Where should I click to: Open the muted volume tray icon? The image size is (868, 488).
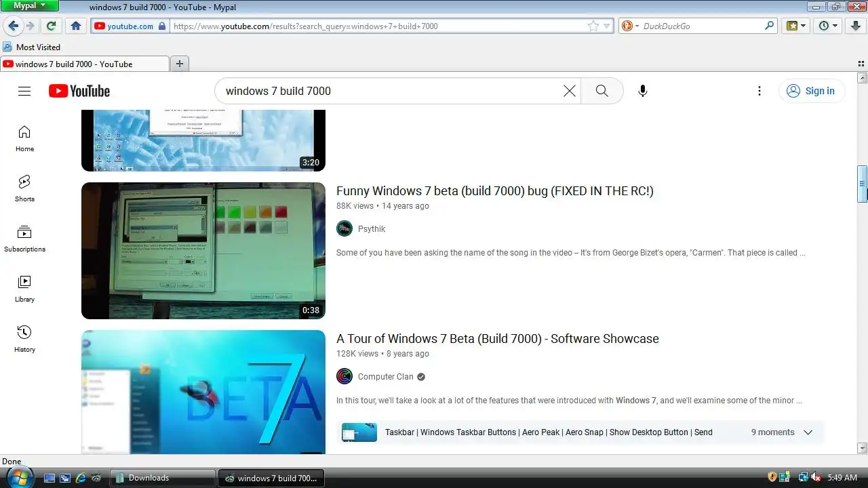click(x=816, y=477)
